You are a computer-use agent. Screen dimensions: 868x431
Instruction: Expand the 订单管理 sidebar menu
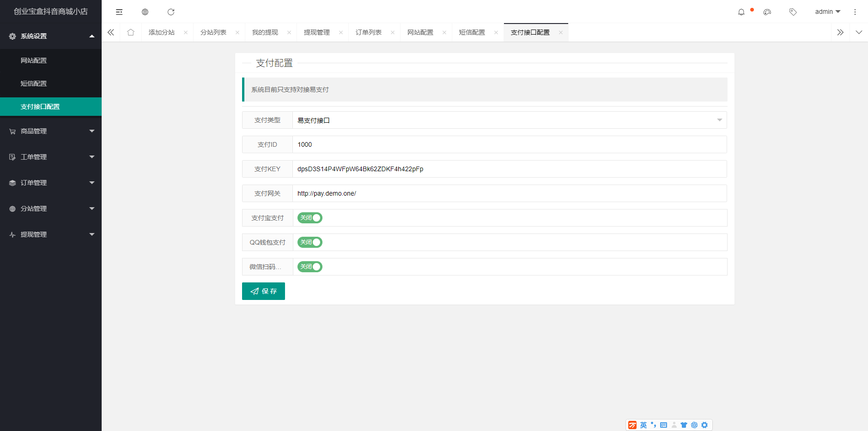[51, 183]
